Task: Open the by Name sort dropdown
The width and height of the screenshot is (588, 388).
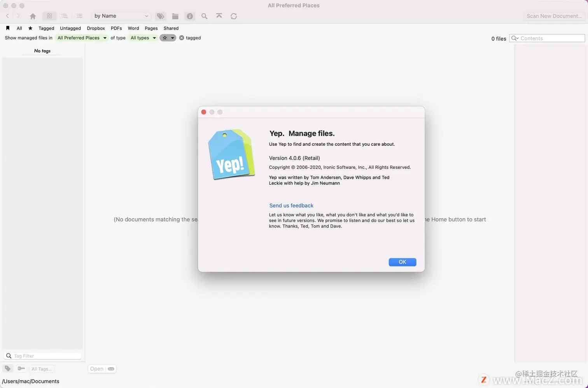Action: point(121,16)
